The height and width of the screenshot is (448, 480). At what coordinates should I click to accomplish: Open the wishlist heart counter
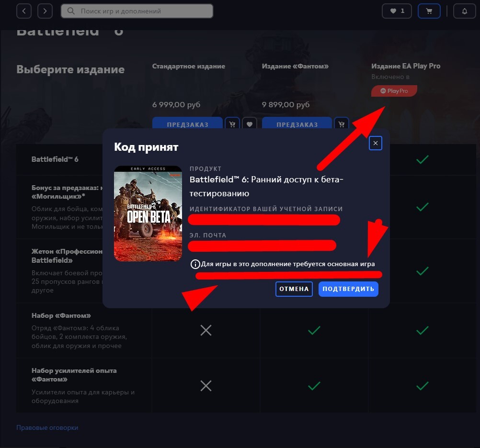point(397,11)
